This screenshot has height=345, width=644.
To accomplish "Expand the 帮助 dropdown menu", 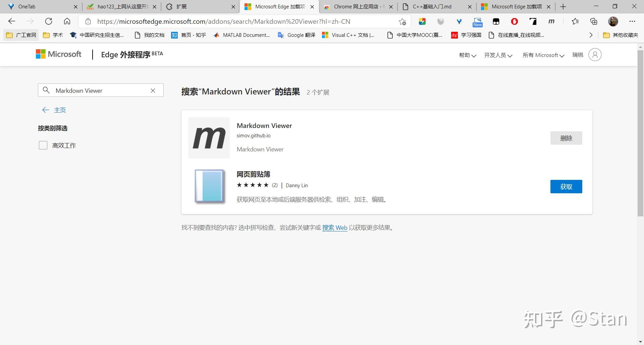I will point(468,55).
